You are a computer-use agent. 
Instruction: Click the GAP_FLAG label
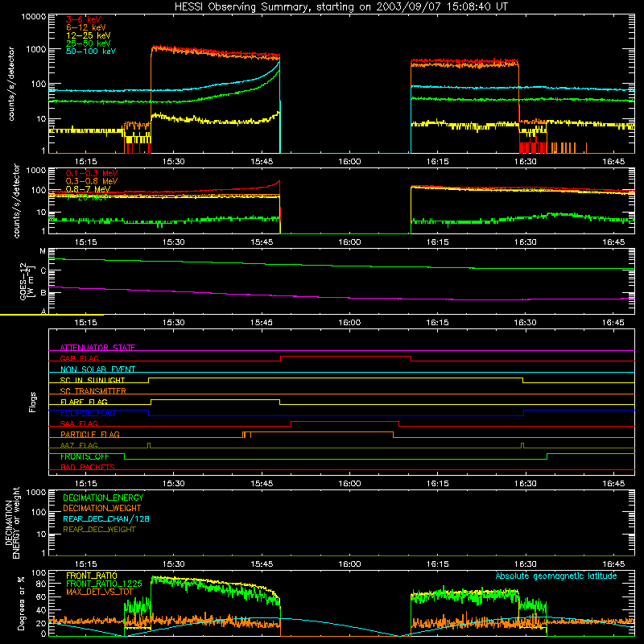coord(79,358)
